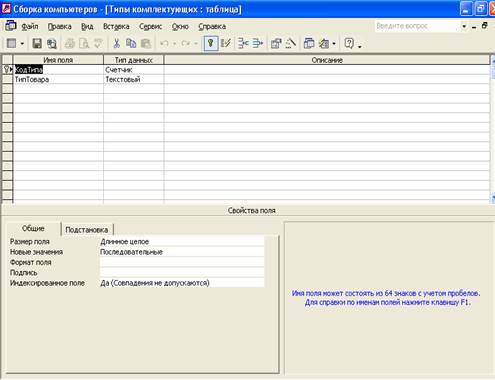
Task: Expand the View button dropdown arrow
Action: pos(22,44)
